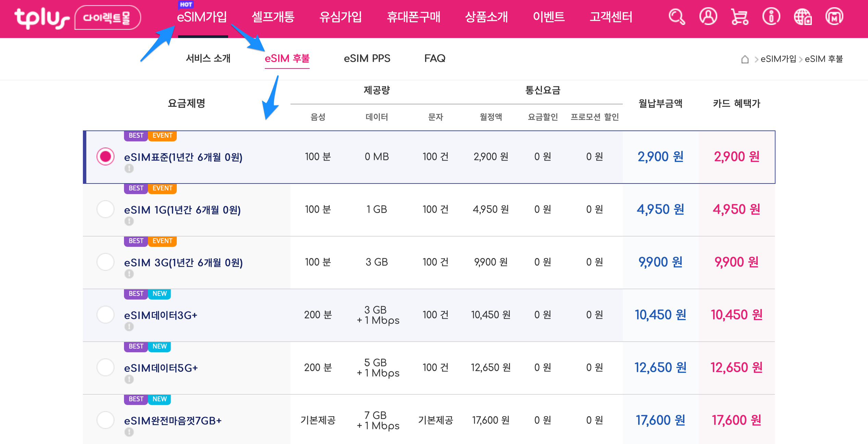This screenshot has width=868, height=444.
Task: Open the 휴대폰구매 menu
Action: [413, 17]
